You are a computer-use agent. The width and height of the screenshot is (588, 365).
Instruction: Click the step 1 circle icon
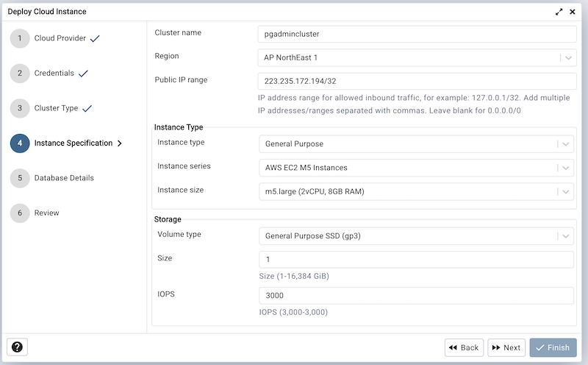click(20, 38)
